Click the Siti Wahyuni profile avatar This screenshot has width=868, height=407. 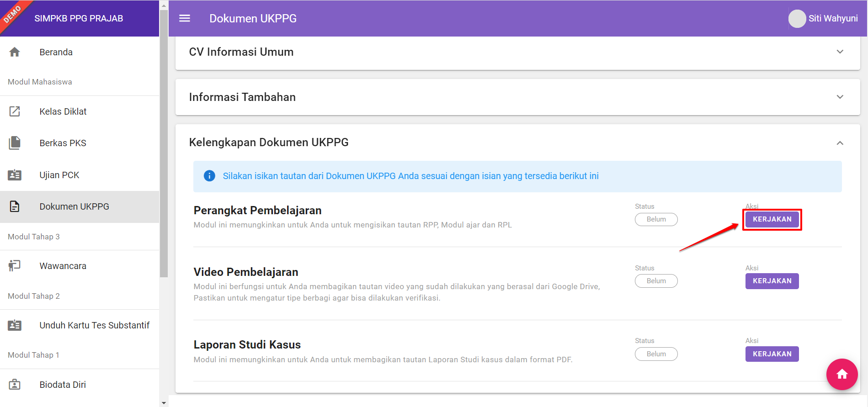click(x=797, y=19)
